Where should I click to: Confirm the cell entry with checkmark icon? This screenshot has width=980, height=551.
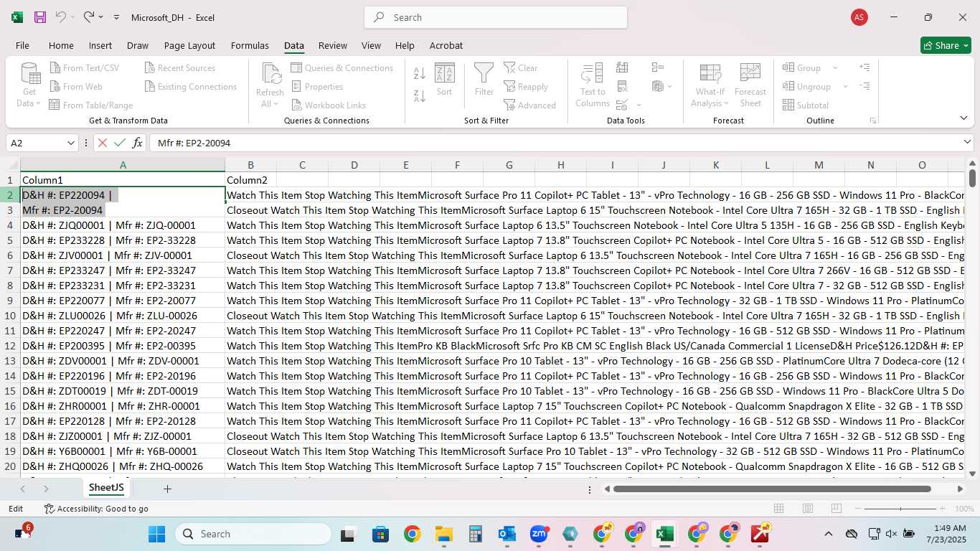pyautogui.click(x=120, y=143)
